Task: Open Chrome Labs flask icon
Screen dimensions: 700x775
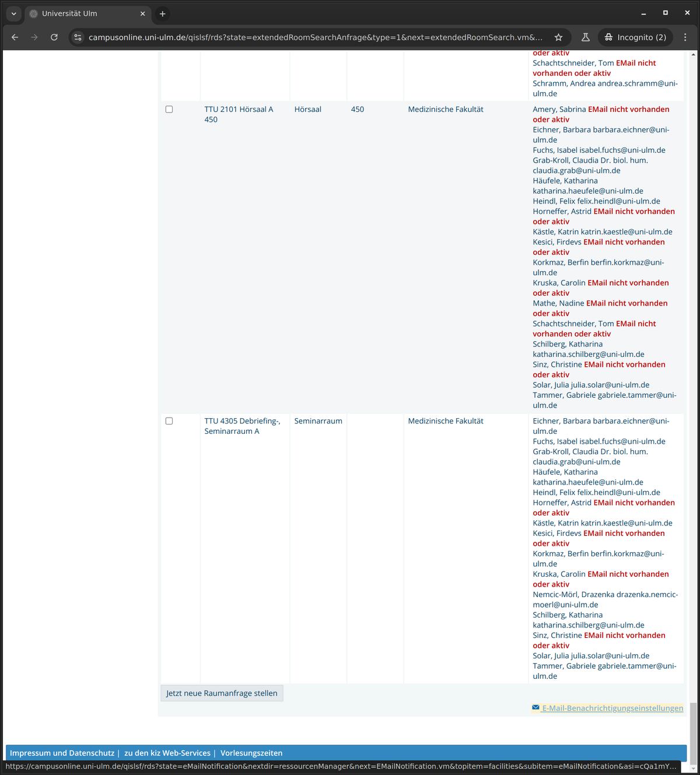Action: point(586,37)
